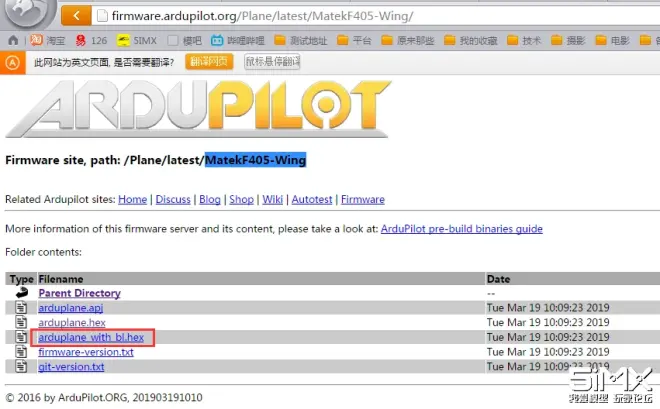Download arduplane.apj file link

pyautogui.click(x=71, y=308)
